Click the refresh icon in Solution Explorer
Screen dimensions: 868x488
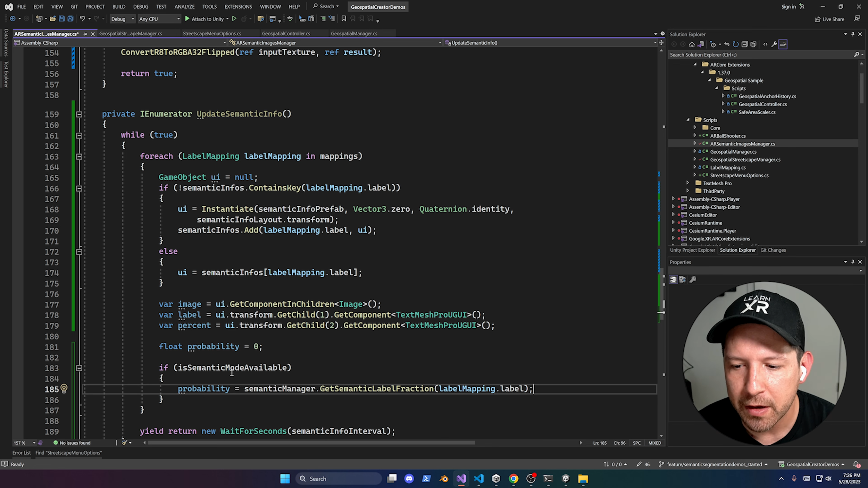tap(735, 44)
